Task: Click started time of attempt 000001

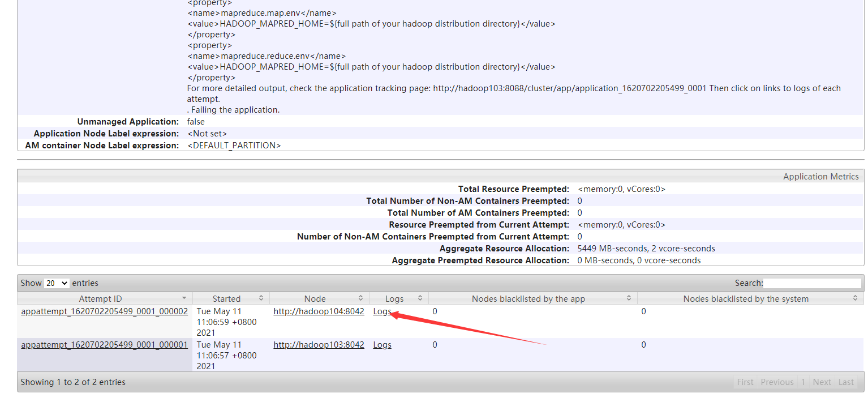Action: [227, 356]
